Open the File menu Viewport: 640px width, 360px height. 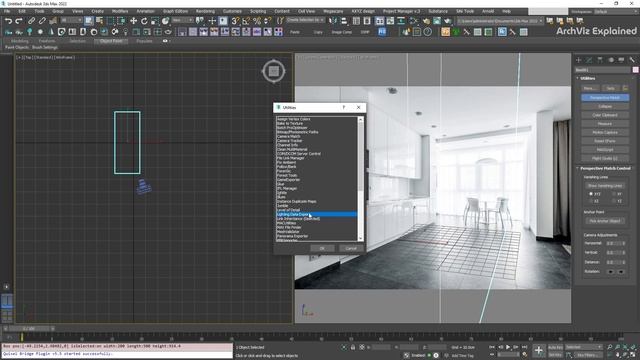click(x=7, y=11)
